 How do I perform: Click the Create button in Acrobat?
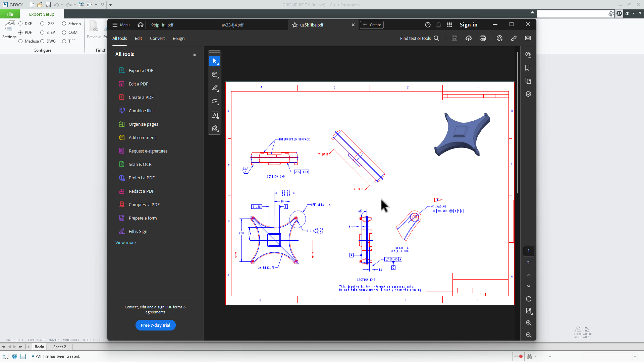coord(371,25)
